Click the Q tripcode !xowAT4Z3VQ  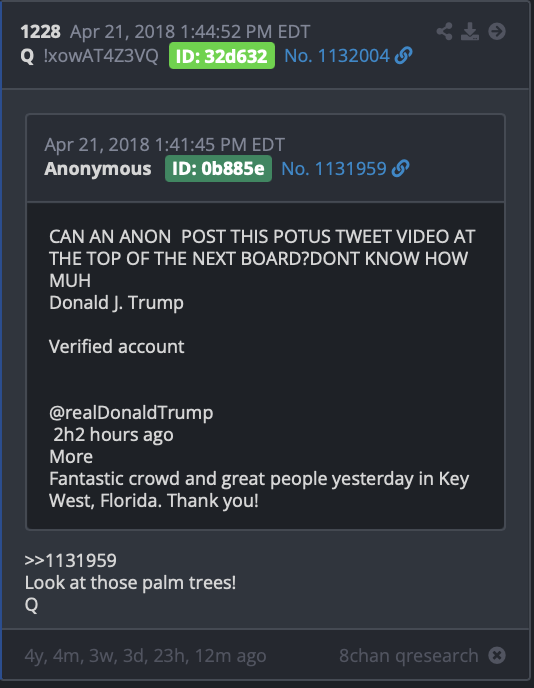click(101, 56)
